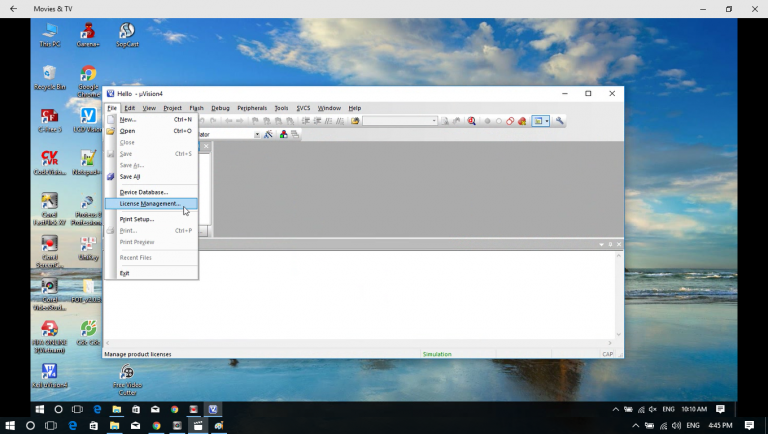Go back using Movies & TV arrow

click(12, 9)
